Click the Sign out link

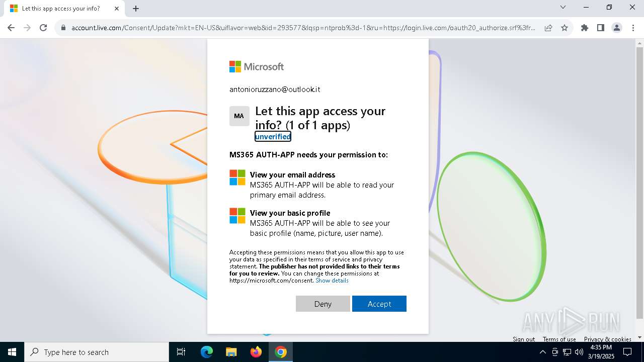point(524,339)
